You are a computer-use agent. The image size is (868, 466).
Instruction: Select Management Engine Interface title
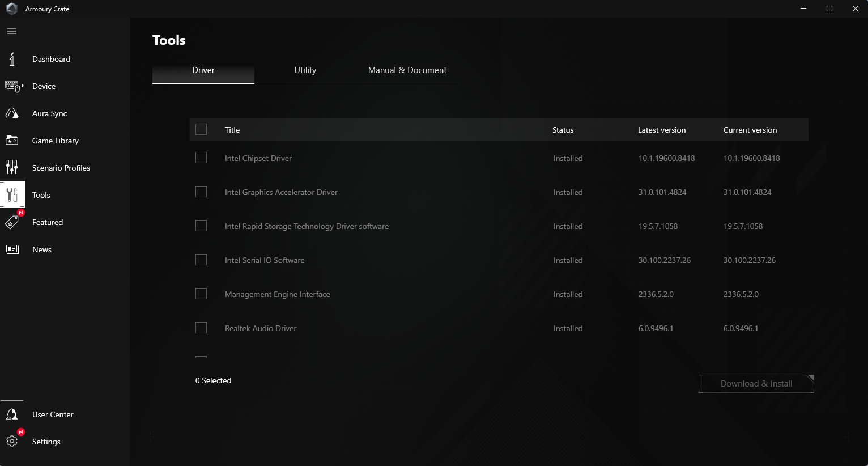coord(278,294)
